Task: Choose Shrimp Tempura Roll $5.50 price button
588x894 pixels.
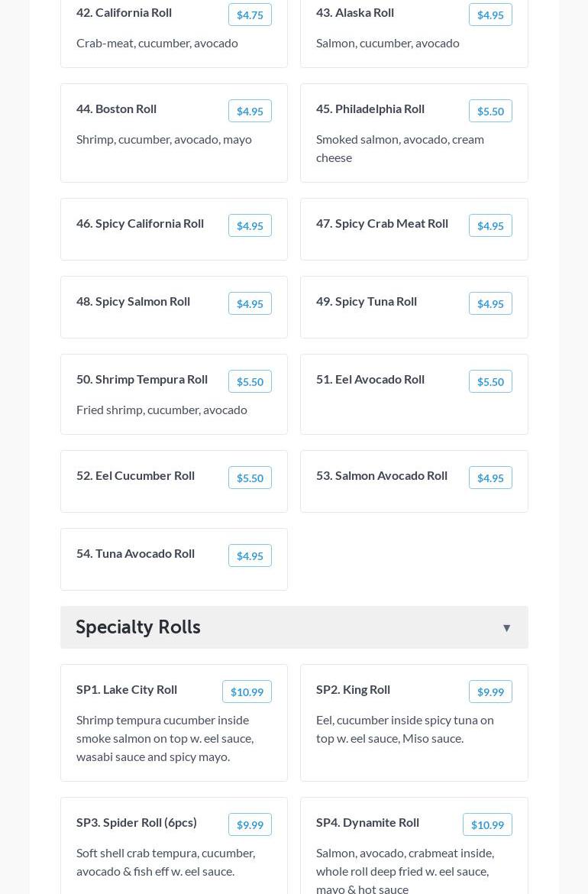Action: pyautogui.click(x=250, y=382)
